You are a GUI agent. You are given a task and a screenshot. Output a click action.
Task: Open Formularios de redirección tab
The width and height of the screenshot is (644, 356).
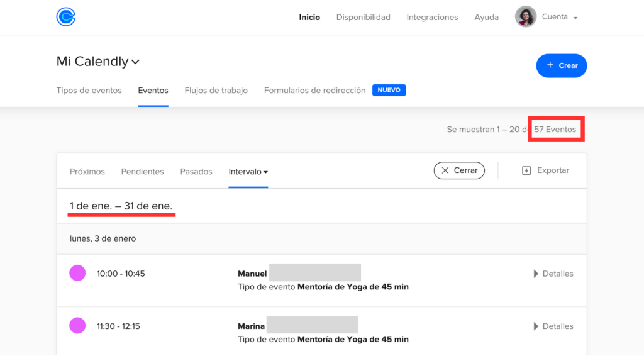coord(314,90)
